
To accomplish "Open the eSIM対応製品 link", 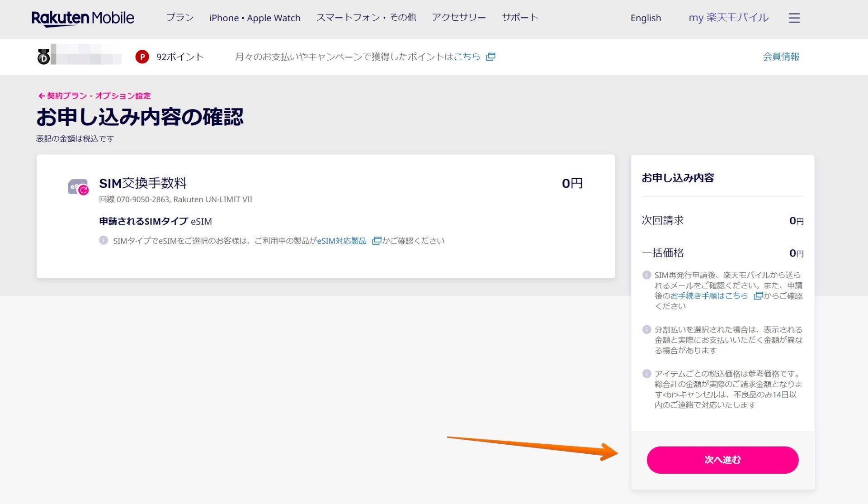I will (342, 241).
